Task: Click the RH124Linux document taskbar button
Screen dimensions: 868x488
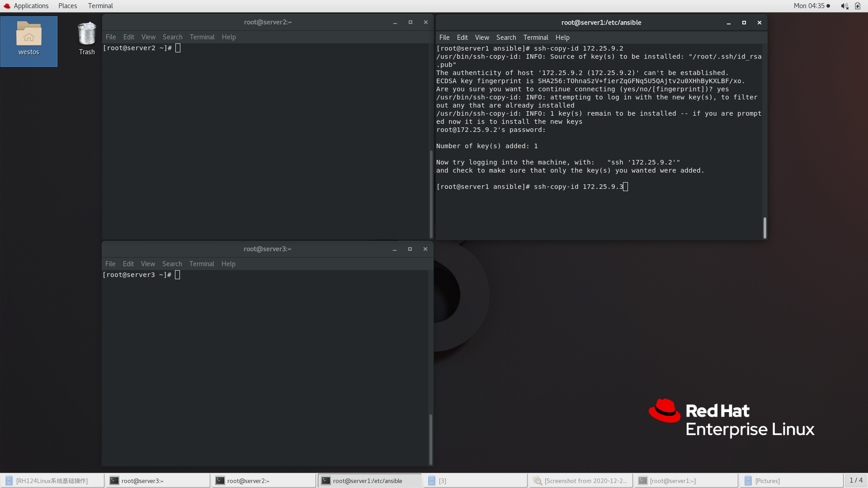Action: (52, 481)
